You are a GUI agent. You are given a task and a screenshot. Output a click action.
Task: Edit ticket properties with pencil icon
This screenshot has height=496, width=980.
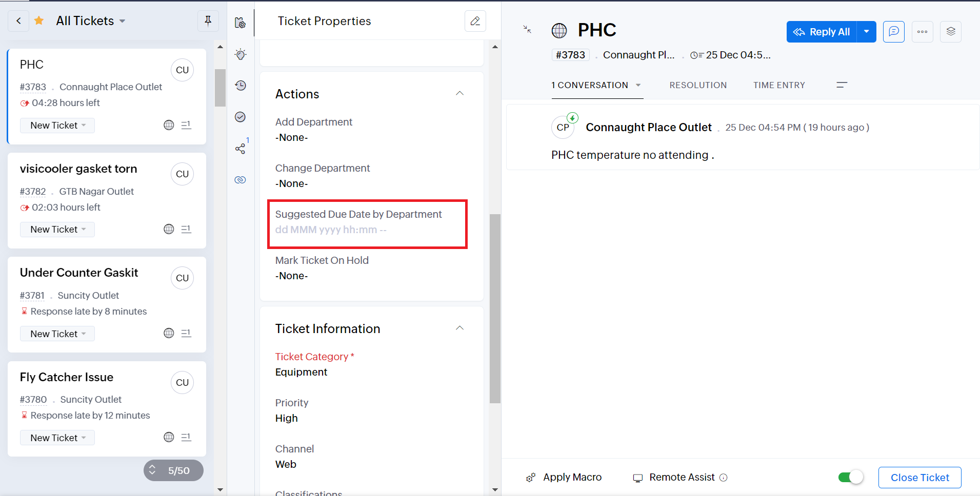point(475,21)
